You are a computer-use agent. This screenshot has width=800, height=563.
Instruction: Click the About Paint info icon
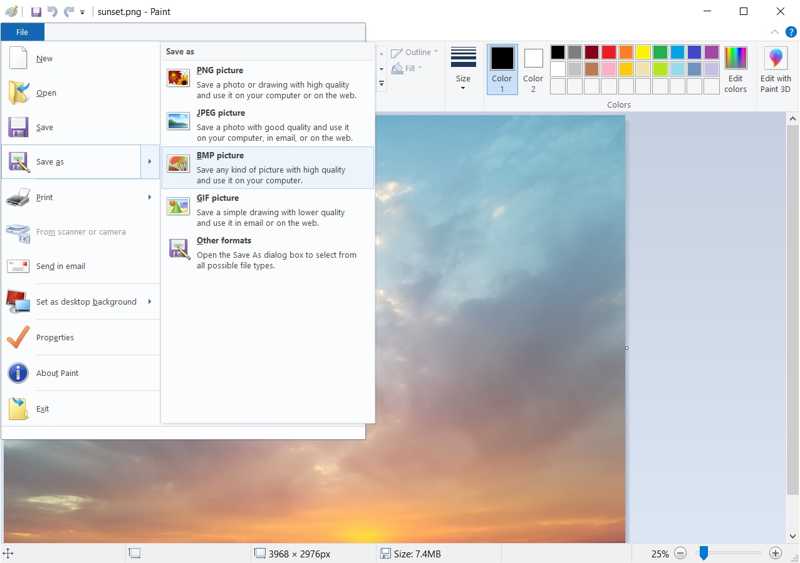pyautogui.click(x=19, y=373)
